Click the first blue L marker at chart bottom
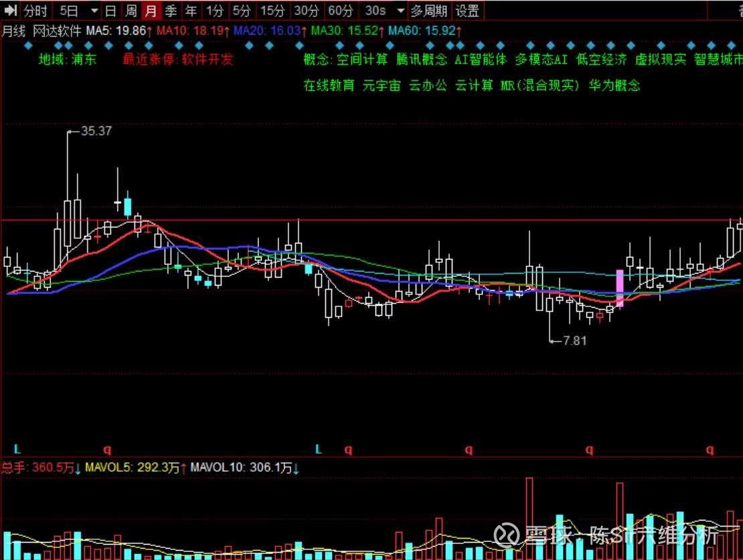 click(17, 449)
